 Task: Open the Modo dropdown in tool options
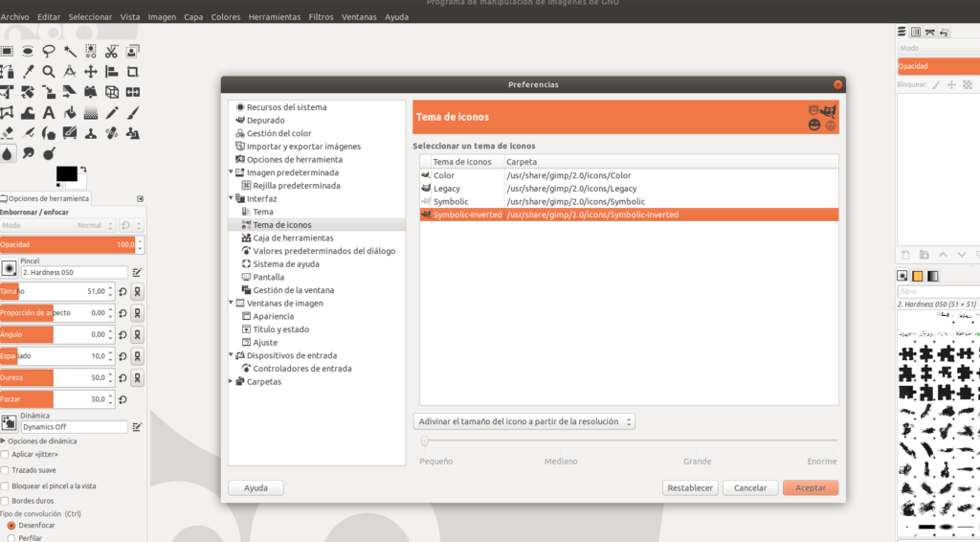click(x=57, y=225)
